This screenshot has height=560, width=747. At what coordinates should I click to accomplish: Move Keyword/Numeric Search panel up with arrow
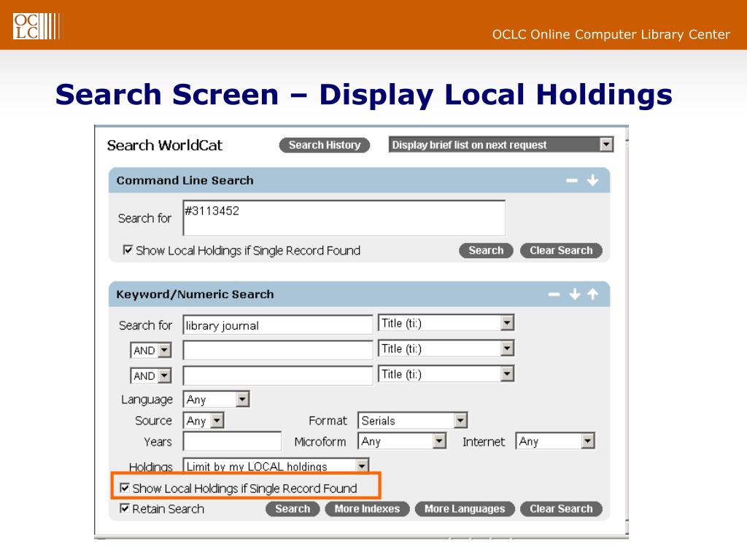point(592,294)
